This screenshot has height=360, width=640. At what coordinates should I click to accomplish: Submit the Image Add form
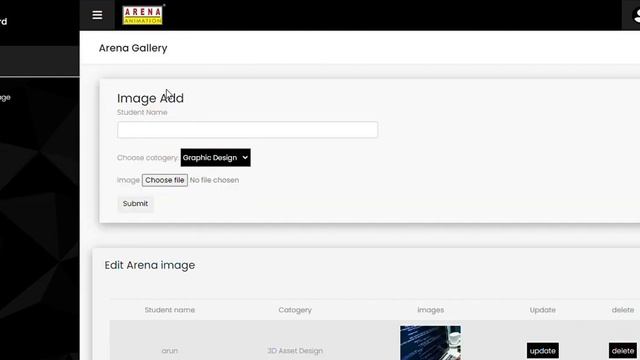136,204
